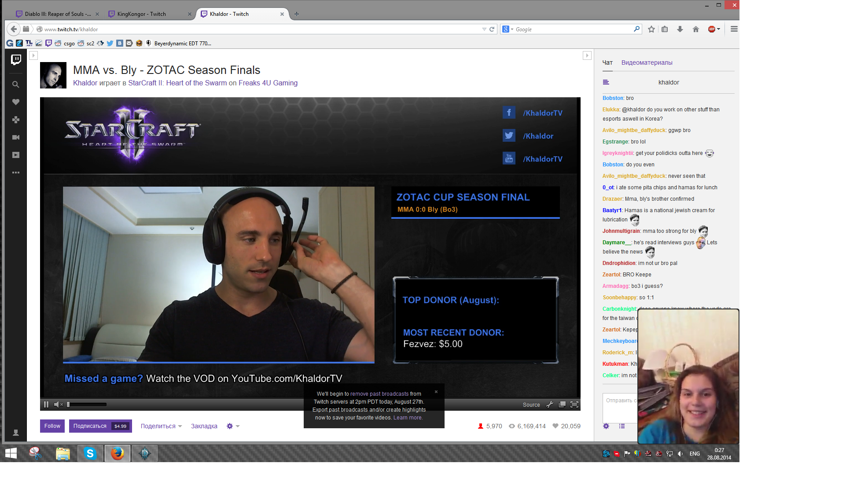
Task: Open gear options dropdown below video
Action: pyautogui.click(x=233, y=426)
